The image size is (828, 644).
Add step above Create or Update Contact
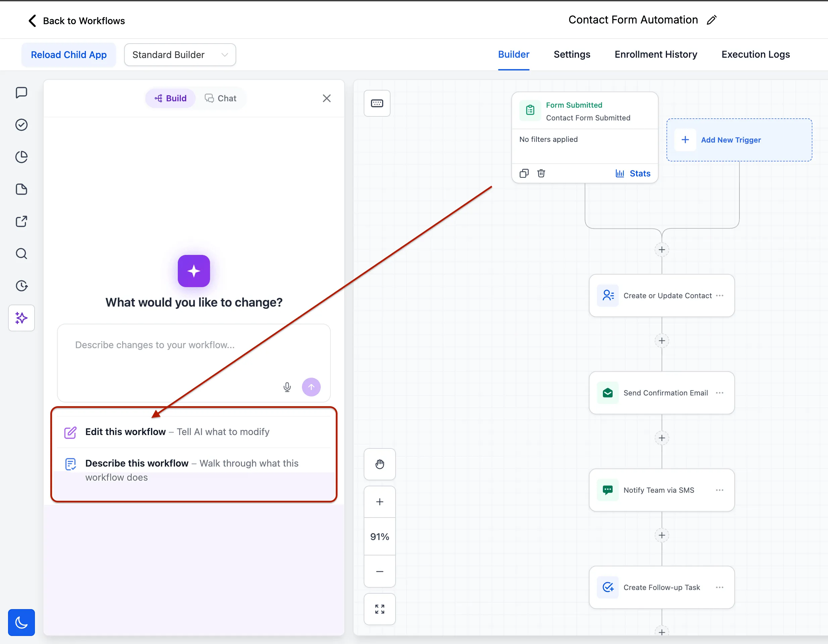click(x=662, y=250)
